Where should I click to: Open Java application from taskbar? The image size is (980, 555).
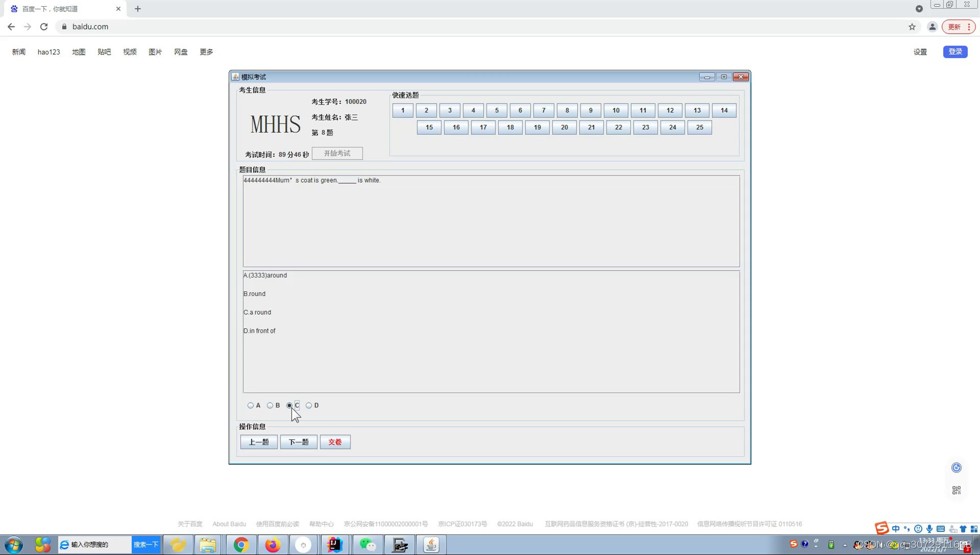tap(431, 545)
